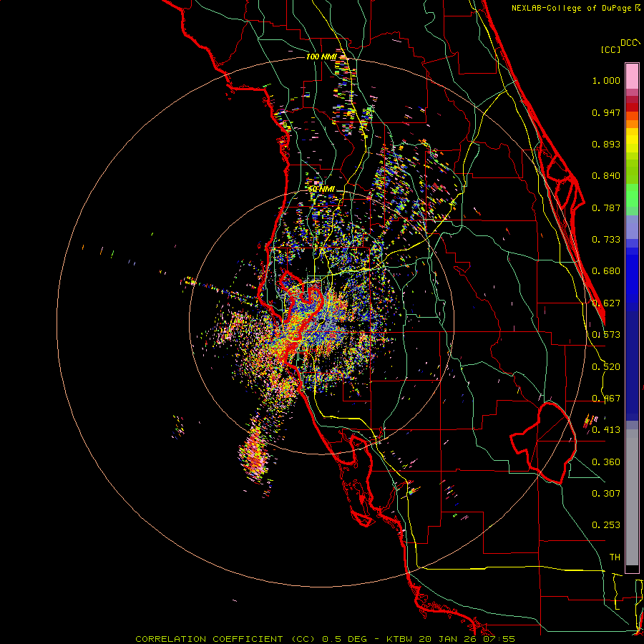Click the gray segment of the color bar

coord(632,497)
